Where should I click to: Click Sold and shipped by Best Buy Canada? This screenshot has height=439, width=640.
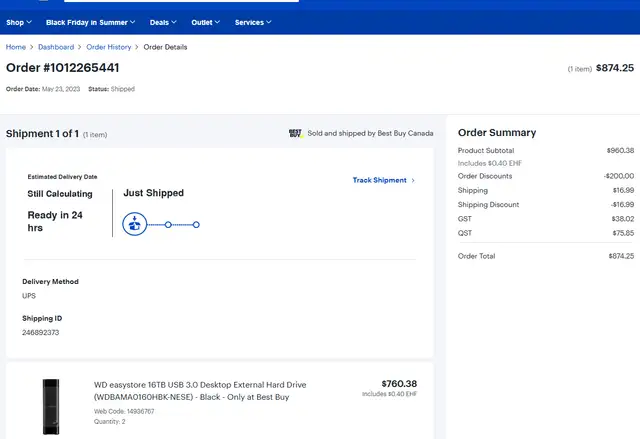click(x=370, y=133)
